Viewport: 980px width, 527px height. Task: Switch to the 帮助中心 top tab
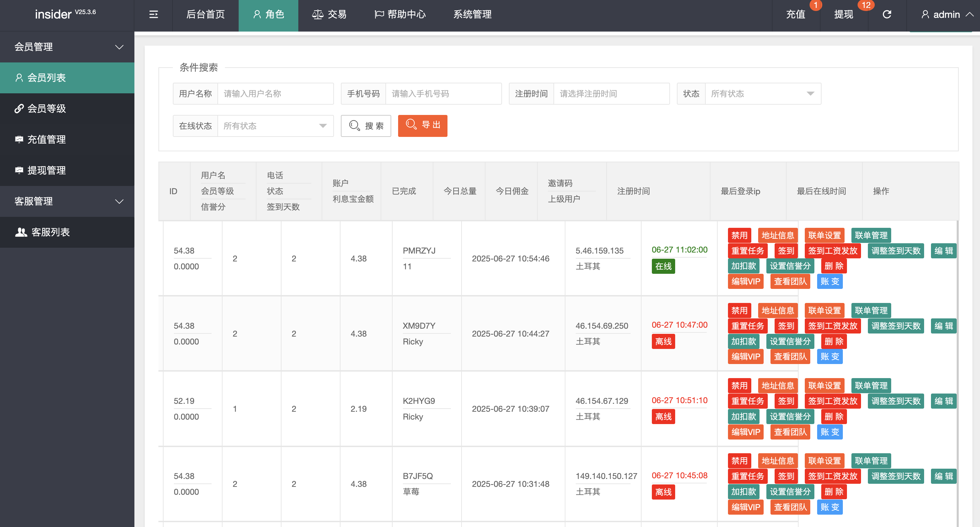[x=400, y=14]
